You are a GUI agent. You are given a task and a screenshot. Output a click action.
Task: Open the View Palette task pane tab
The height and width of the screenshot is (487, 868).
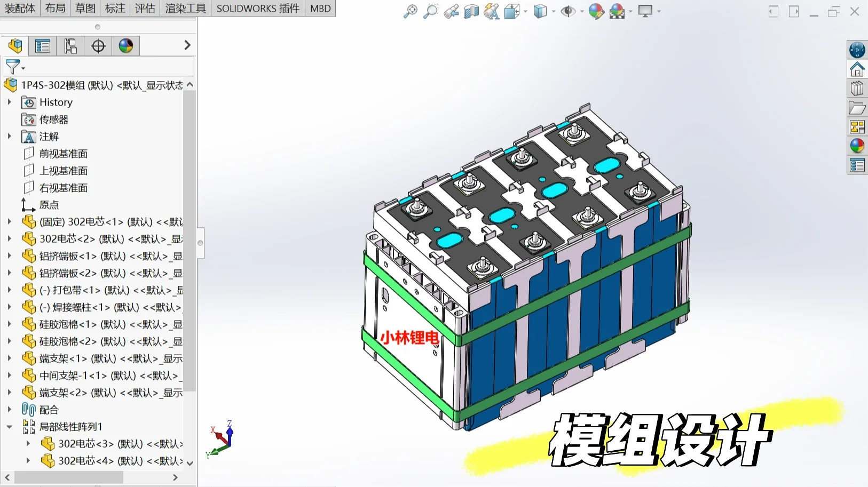click(x=857, y=127)
